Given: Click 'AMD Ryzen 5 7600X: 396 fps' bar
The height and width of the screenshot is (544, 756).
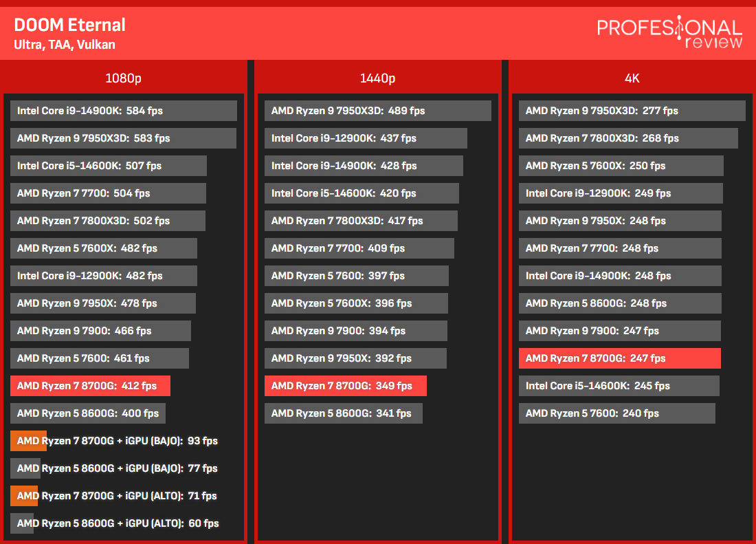Looking at the screenshot, I should 356,303.
